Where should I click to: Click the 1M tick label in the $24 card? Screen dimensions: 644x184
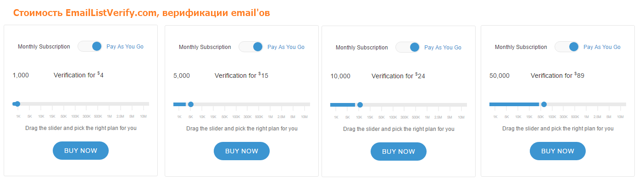[427, 117]
